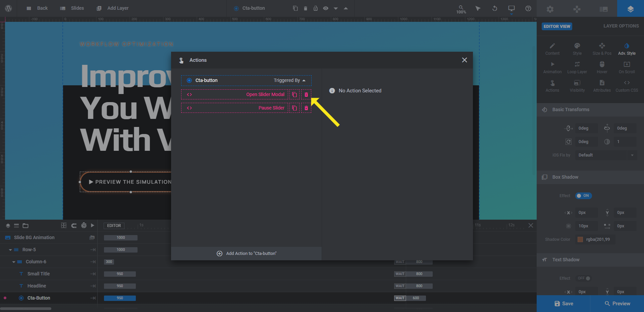The image size is (644, 312).
Task: Click the Cta-Button 950 timeline bar
Action: tap(120, 298)
